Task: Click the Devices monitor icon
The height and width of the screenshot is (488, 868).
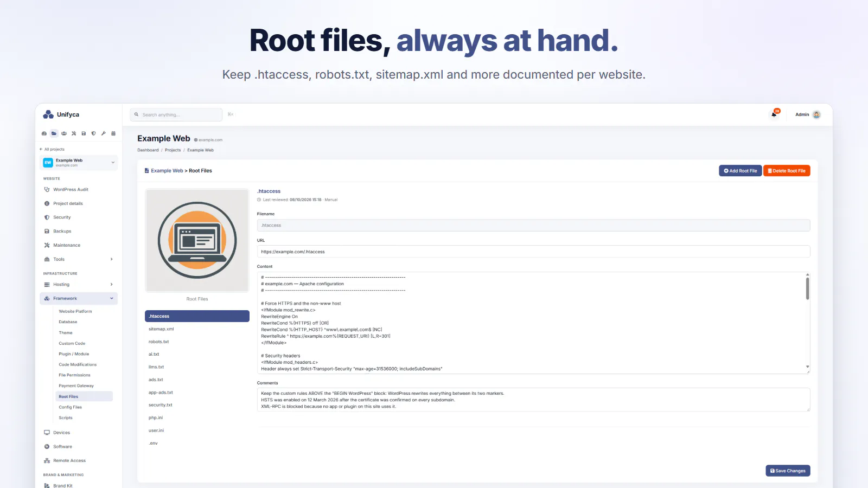Action: (x=47, y=433)
